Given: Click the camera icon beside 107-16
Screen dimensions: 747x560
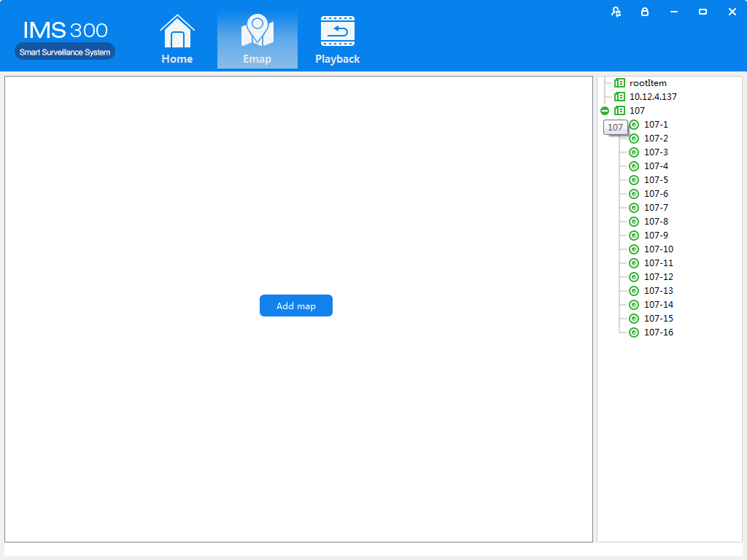Looking at the screenshot, I should tap(634, 332).
